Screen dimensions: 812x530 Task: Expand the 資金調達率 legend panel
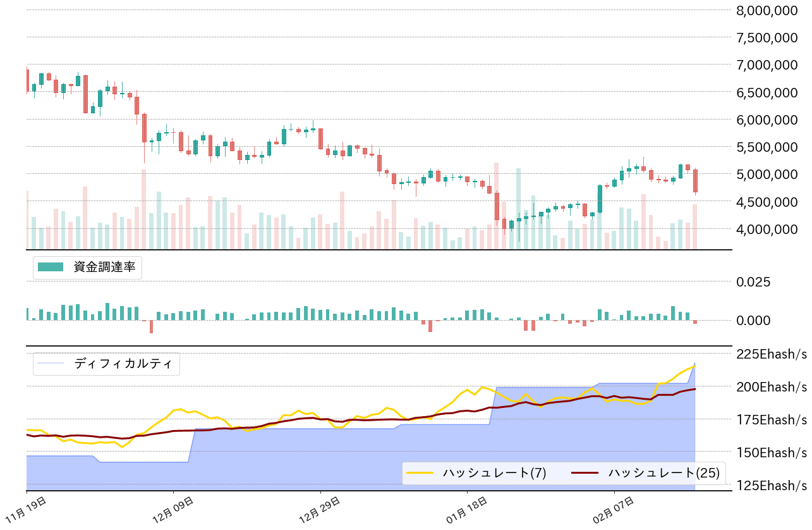(87, 267)
